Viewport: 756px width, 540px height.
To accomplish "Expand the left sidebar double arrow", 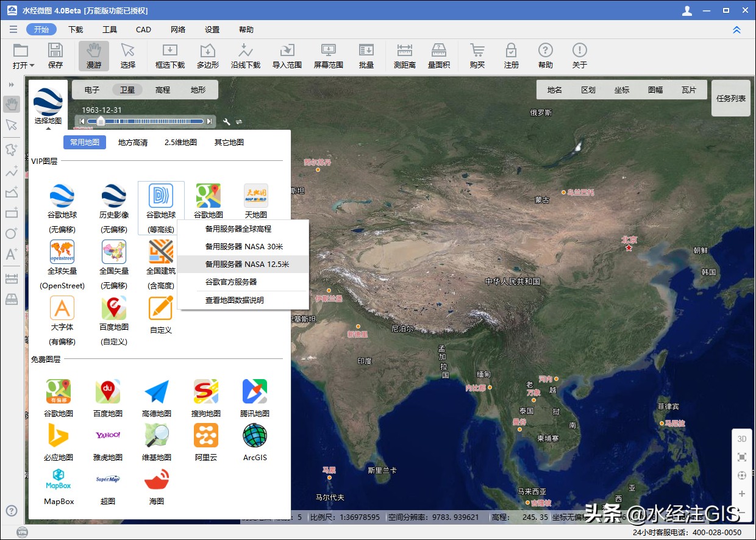I will click(11, 85).
